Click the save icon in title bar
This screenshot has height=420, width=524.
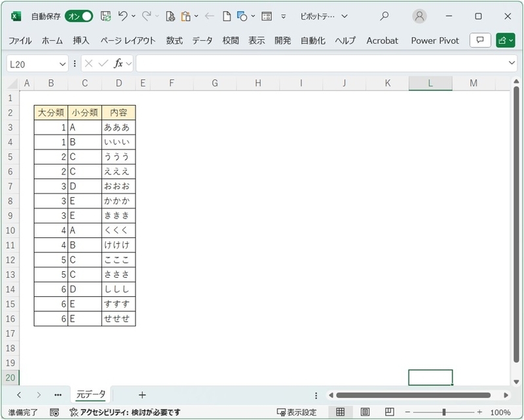click(106, 16)
